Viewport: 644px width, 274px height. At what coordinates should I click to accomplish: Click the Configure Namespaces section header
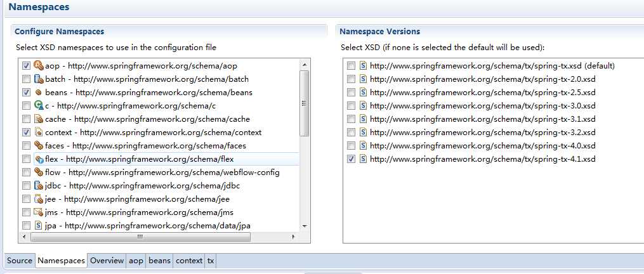pyautogui.click(x=59, y=31)
